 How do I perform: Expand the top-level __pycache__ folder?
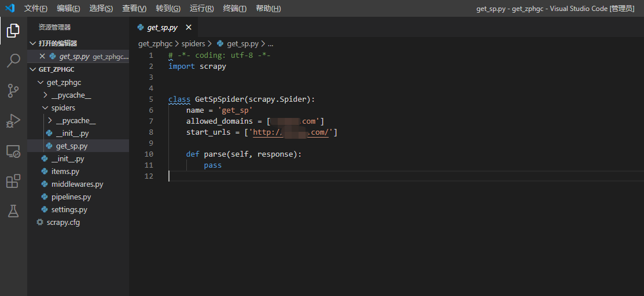pos(45,95)
